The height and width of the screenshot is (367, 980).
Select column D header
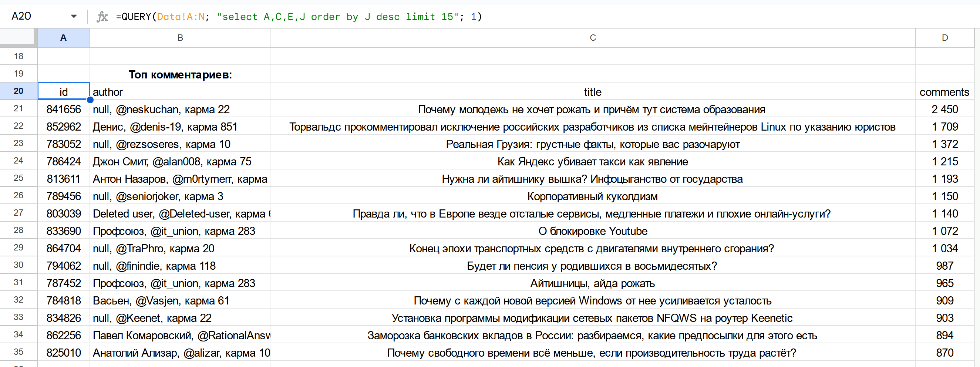click(944, 38)
